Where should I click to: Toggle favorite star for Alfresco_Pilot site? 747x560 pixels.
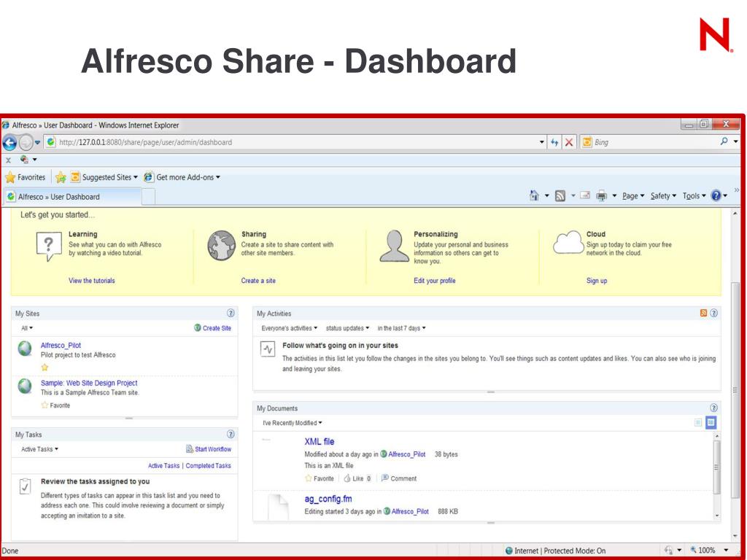click(x=44, y=367)
